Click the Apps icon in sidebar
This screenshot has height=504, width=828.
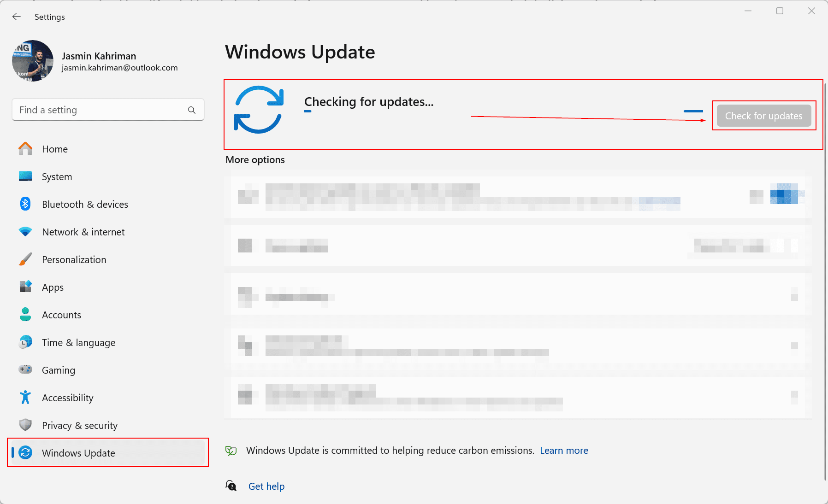(x=25, y=287)
